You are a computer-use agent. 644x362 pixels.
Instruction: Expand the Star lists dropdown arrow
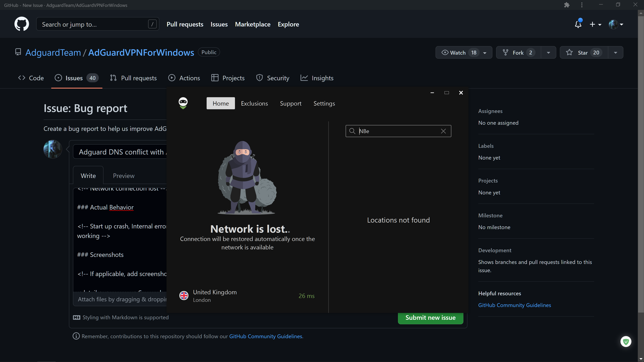pyautogui.click(x=615, y=53)
